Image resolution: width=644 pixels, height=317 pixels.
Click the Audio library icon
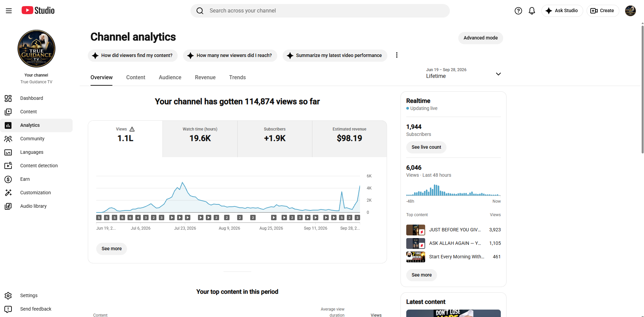pos(8,206)
